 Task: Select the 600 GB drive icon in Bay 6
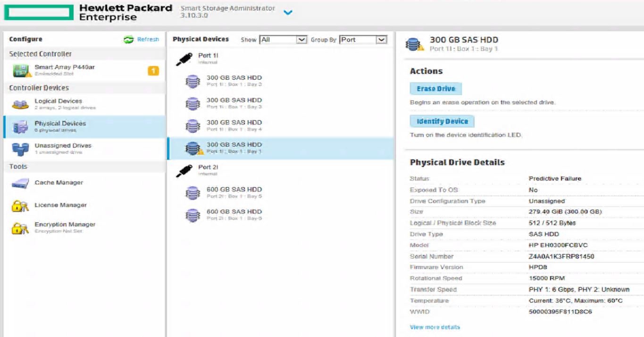[192, 215]
